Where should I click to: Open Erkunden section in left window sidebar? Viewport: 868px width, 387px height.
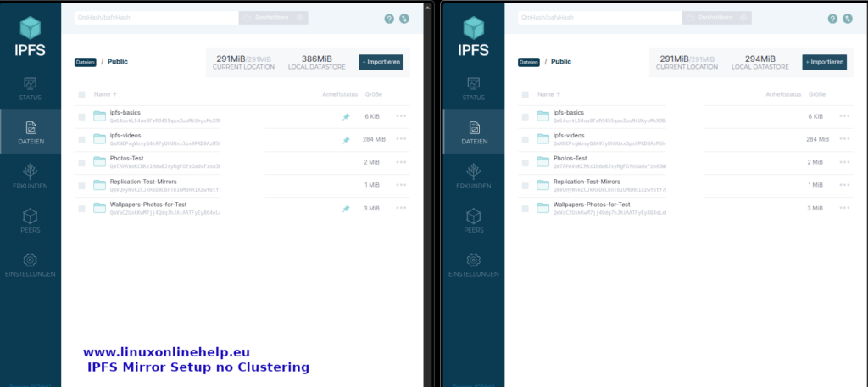tap(30, 177)
